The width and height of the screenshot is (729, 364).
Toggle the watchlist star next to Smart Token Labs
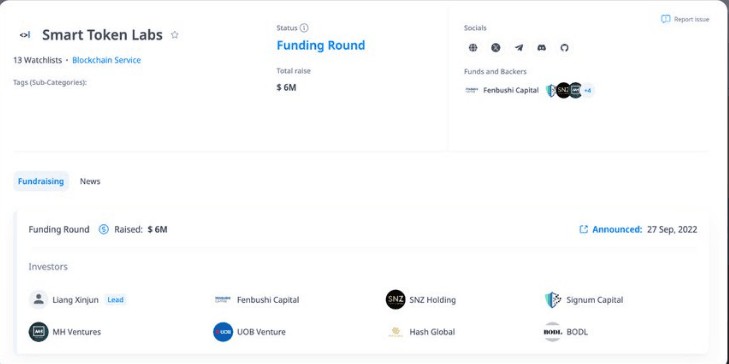175,35
